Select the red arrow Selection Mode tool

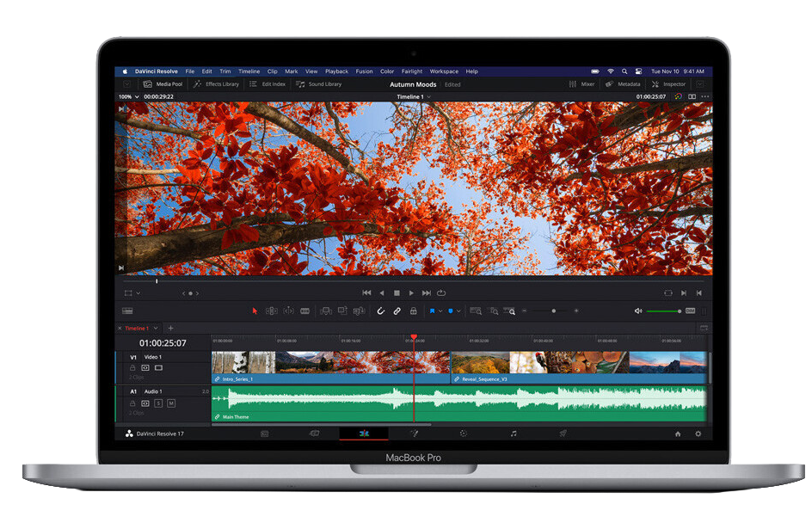(x=254, y=311)
